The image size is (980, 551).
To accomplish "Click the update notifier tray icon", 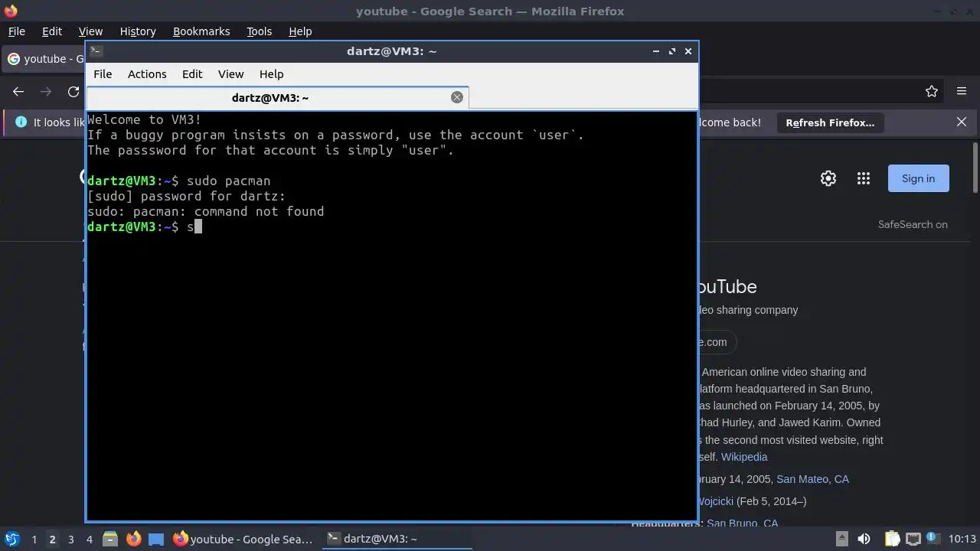I will (933, 539).
